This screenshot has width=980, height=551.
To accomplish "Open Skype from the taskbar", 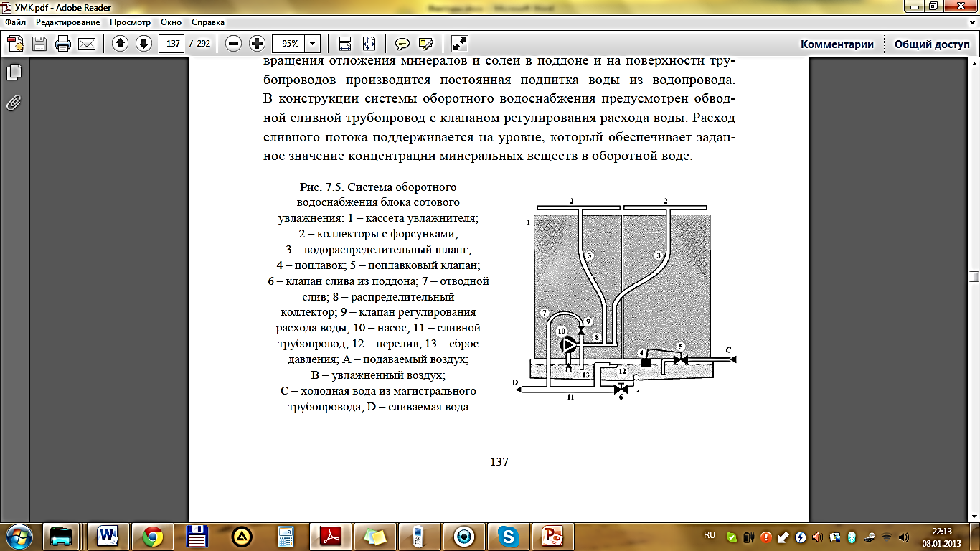I will coord(509,536).
